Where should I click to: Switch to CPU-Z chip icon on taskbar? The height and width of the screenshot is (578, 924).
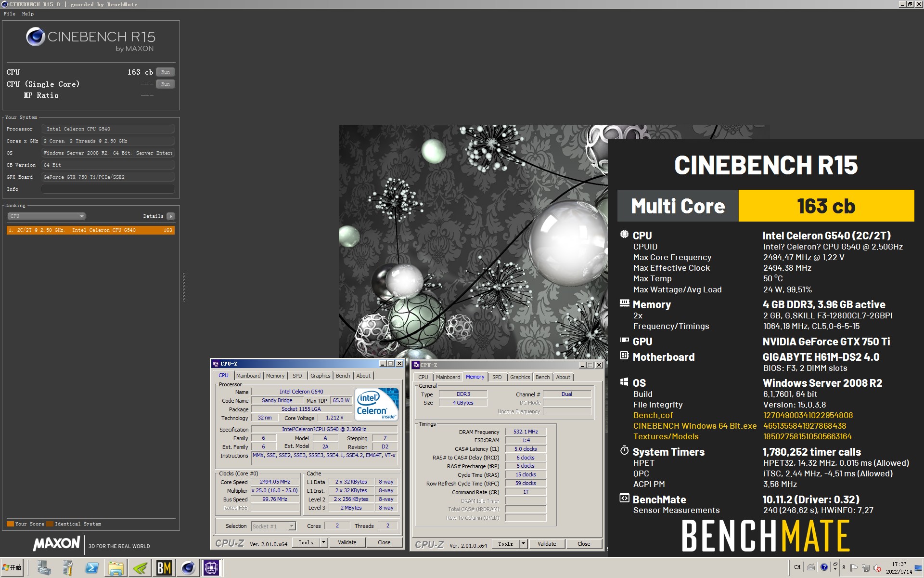(211, 568)
